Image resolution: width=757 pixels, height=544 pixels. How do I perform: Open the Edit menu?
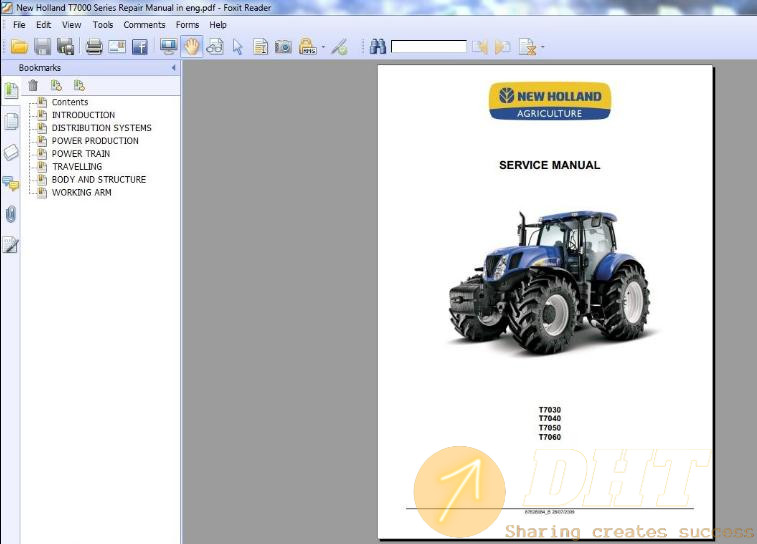click(x=43, y=25)
